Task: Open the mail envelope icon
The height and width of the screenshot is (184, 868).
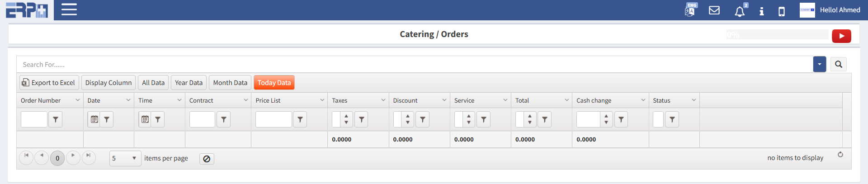Action: tap(714, 10)
